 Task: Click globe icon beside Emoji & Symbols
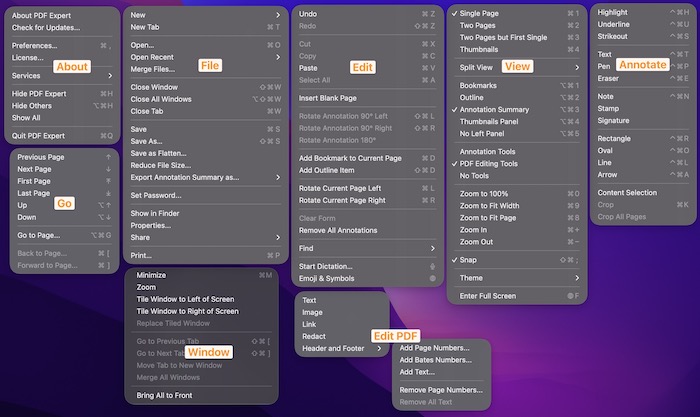(x=432, y=279)
